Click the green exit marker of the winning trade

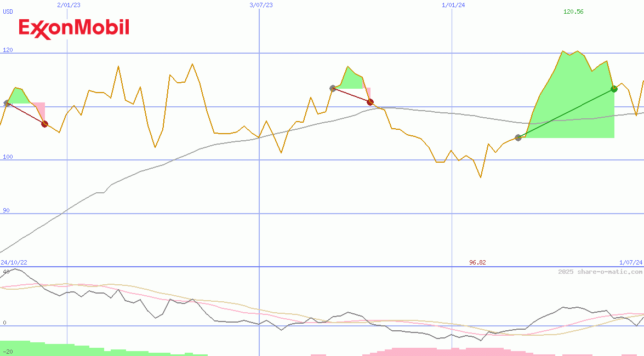point(614,89)
